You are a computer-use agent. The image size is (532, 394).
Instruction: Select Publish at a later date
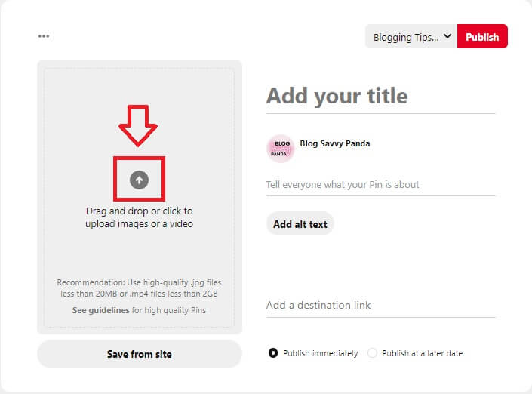coord(372,352)
